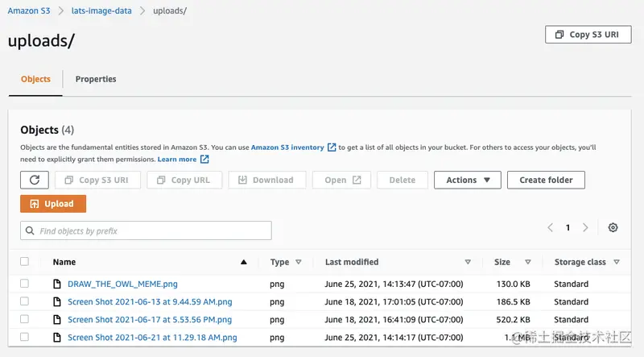Go to next page arrow
The width and height of the screenshot is (644, 357).
point(585,227)
